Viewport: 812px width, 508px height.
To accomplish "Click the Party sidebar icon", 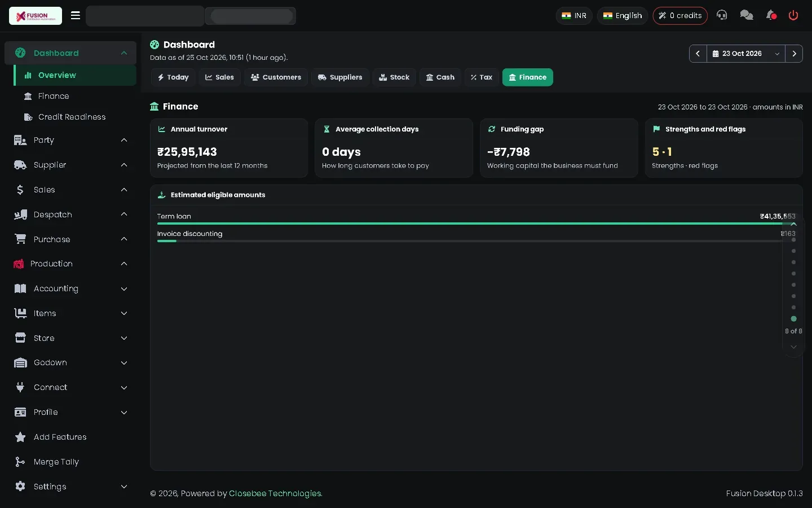I will point(20,140).
